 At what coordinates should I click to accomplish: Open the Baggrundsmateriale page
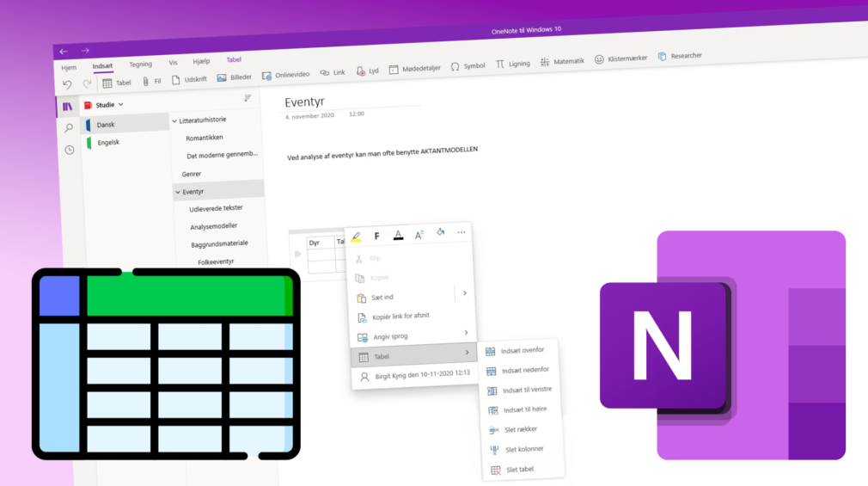[x=219, y=243]
